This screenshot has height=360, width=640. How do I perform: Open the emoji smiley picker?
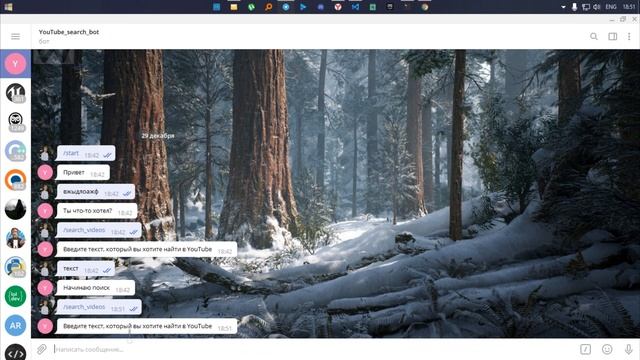[607, 349]
